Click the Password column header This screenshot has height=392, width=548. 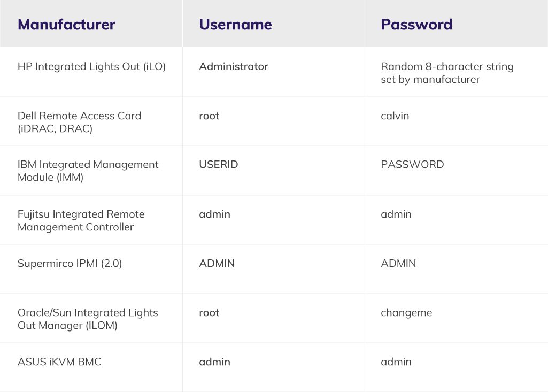tap(416, 25)
